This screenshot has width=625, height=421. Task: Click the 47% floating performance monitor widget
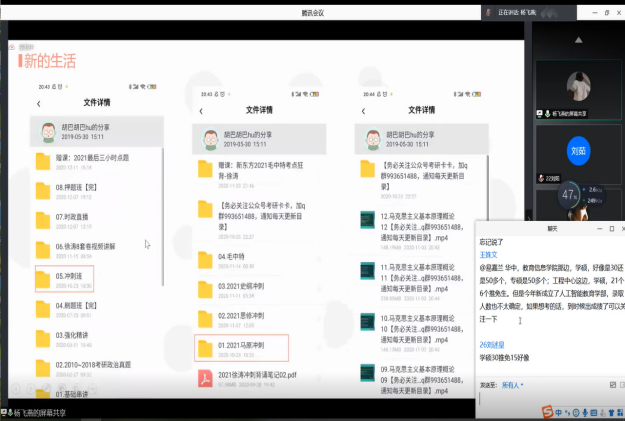(570, 195)
